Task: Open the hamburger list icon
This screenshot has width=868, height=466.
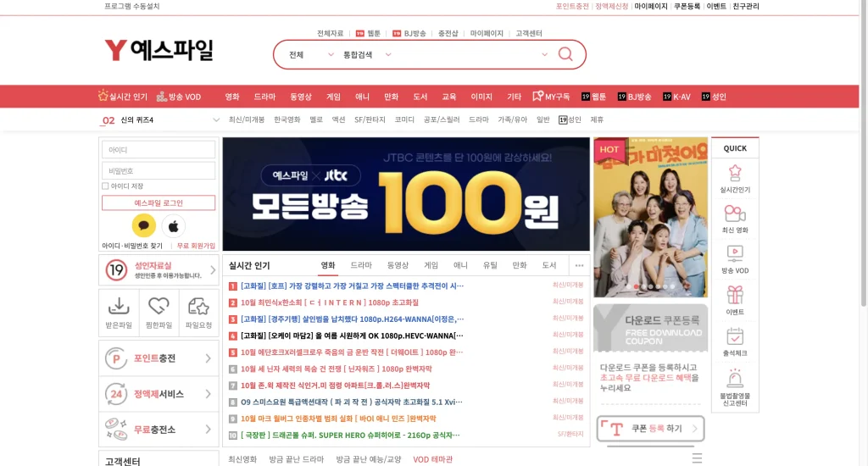Action: point(697,458)
